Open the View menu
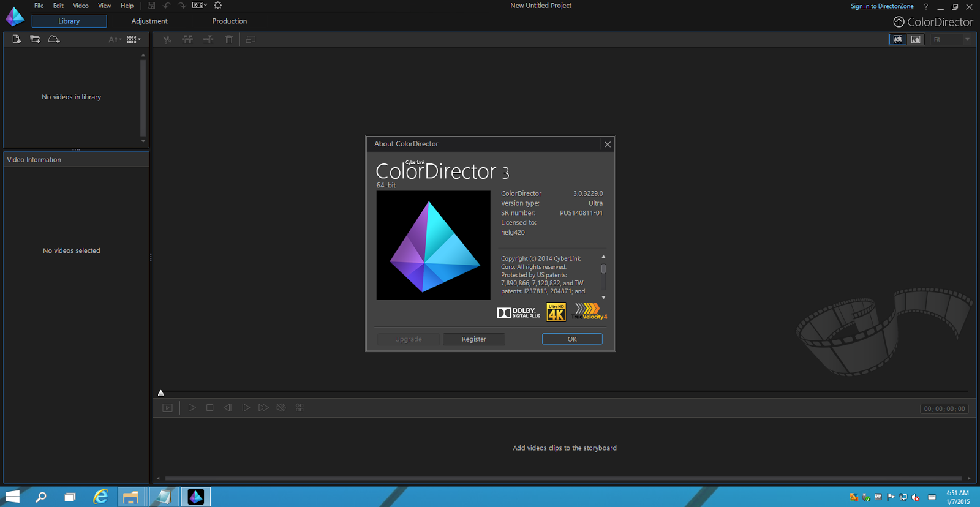Image resolution: width=980 pixels, height=507 pixels. click(105, 6)
